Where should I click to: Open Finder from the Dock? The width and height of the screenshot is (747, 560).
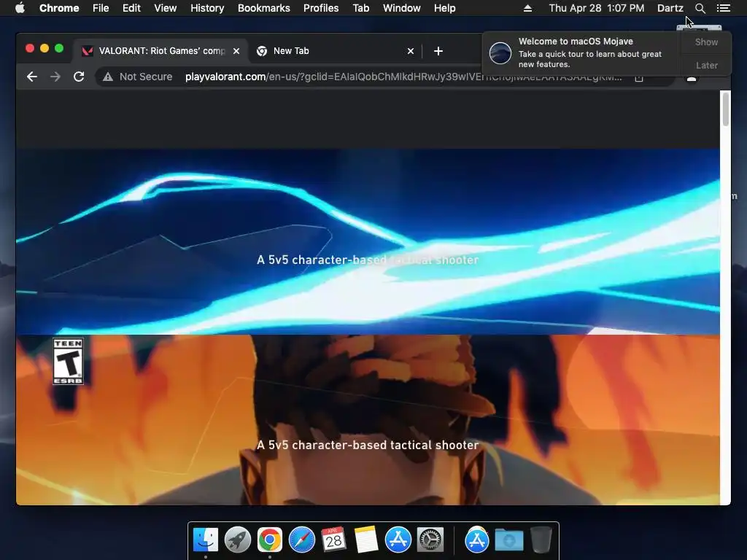(x=206, y=540)
